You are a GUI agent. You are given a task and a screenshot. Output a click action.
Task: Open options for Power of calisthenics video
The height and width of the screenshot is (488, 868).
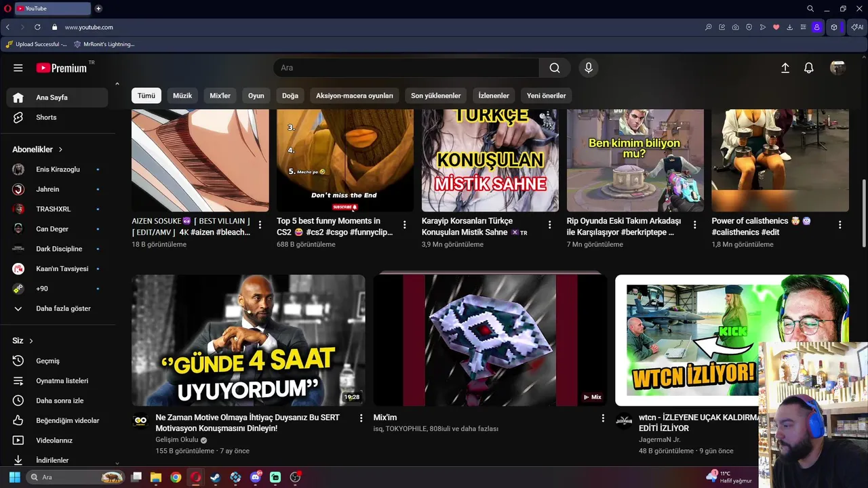coord(840,224)
